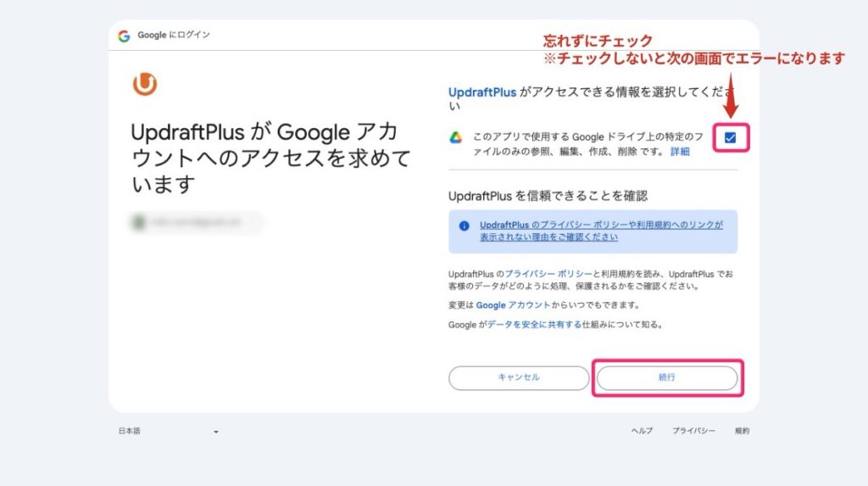
Task: Click the 'UpdraftPlus を信頼できることを確認' heading
Action: pyautogui.click(x=548, y=196)
